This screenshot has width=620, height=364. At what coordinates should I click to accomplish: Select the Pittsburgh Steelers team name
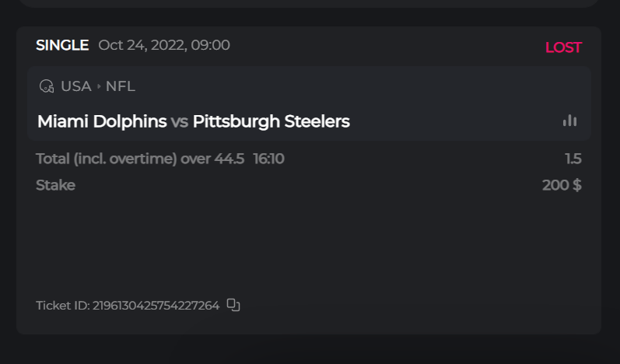click(x=271, y=121)
